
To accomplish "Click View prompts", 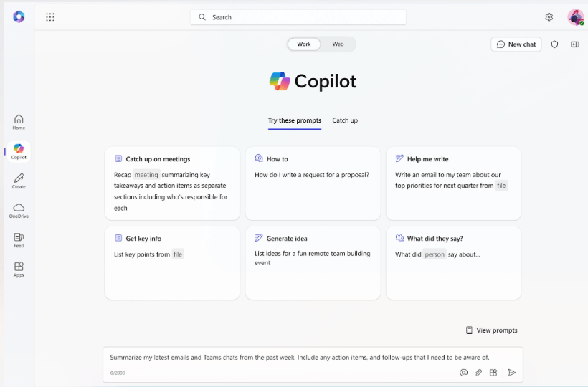I will [491, 330].
